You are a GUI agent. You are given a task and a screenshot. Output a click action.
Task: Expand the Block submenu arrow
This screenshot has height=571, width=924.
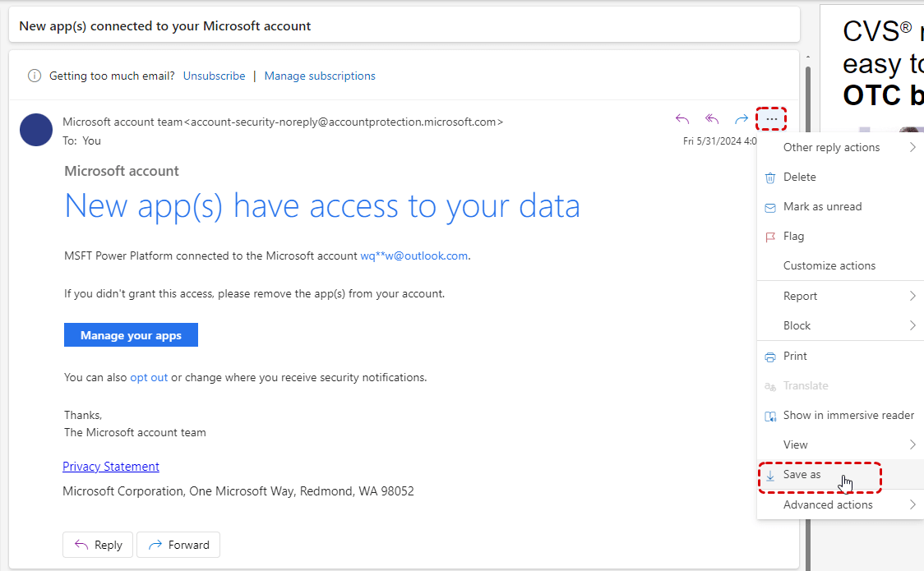(x=912, y=325)
